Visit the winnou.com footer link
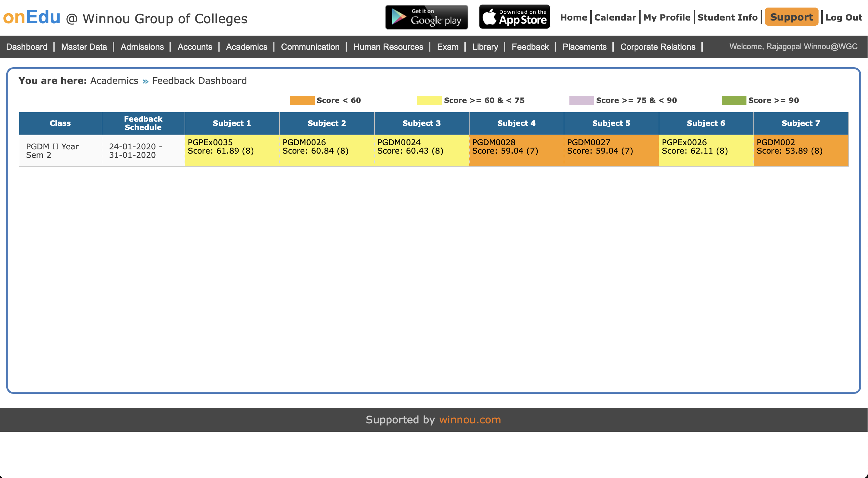This screenshot has width=868, height=478. (470, 420)
